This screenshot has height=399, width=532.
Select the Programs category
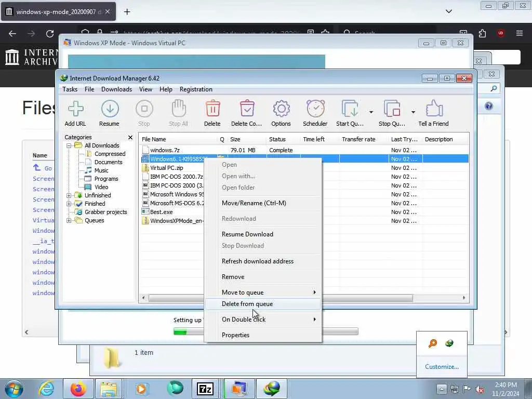coord(106,179)
